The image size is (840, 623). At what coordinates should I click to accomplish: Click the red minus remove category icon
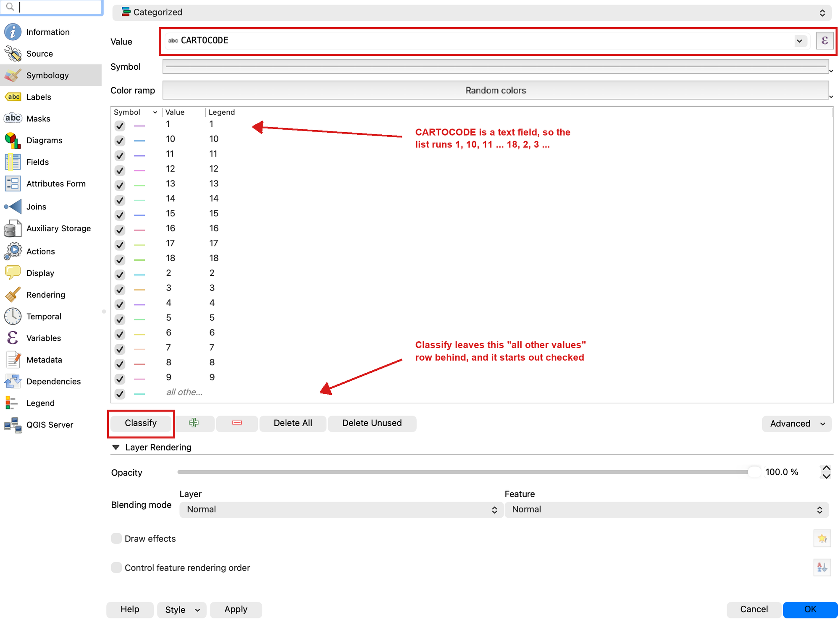(237, 423)
